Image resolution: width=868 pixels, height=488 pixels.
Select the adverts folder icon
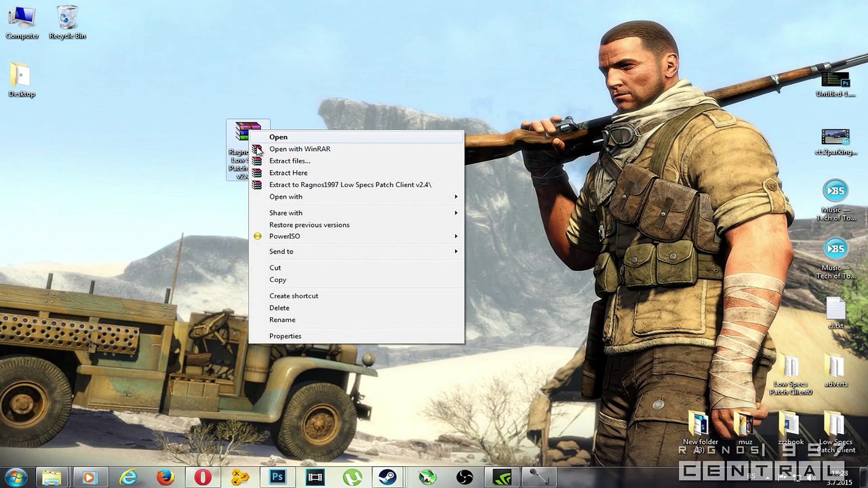(x=835, y=371)
